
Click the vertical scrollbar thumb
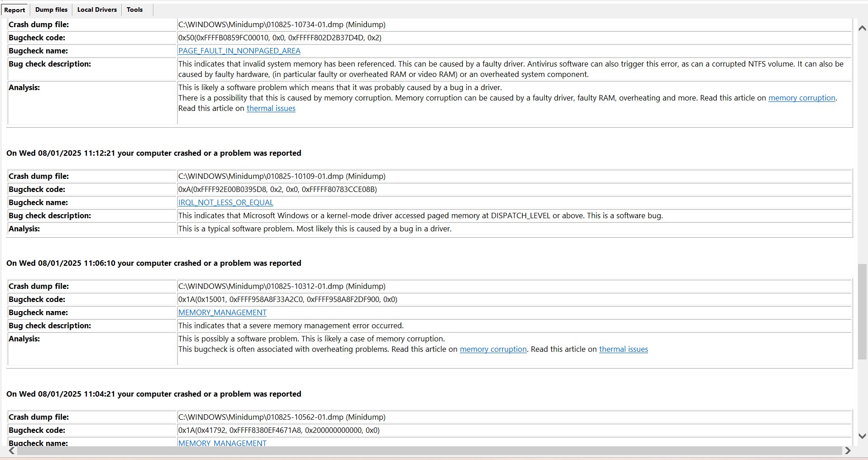(862, 312)
